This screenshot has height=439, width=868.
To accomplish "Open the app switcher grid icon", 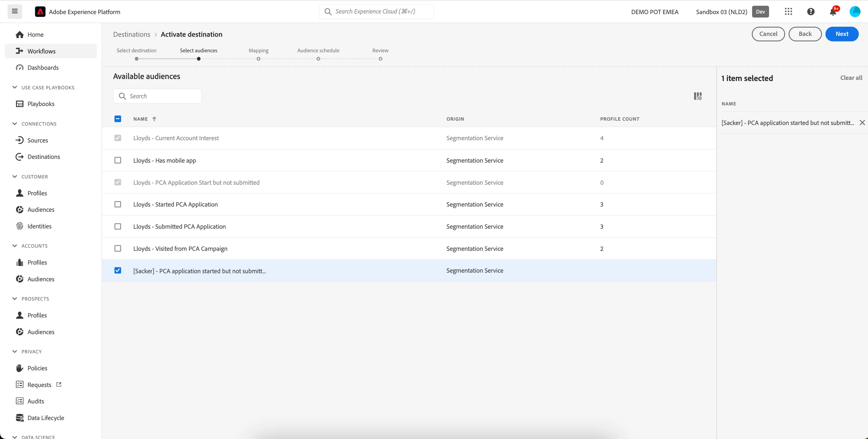I will 788,12.
